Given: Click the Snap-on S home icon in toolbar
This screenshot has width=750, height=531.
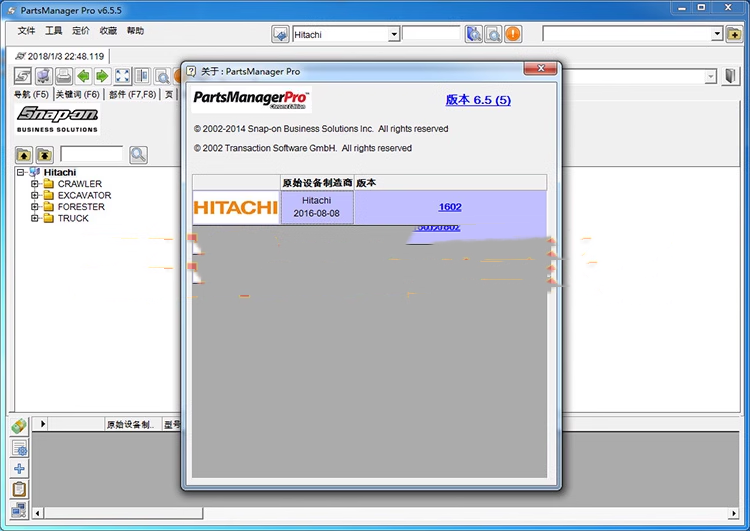Looking at the screenshot, I should click(x=22, y=76).
